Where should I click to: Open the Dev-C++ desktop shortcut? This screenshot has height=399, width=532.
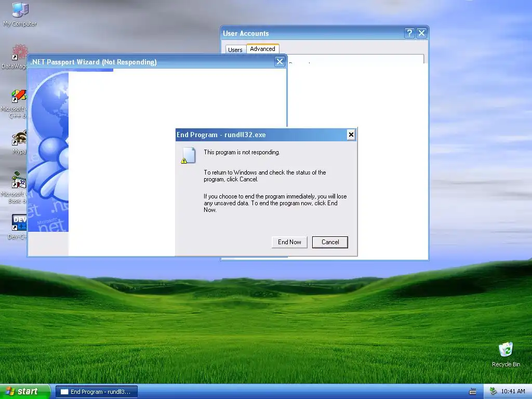18,227
